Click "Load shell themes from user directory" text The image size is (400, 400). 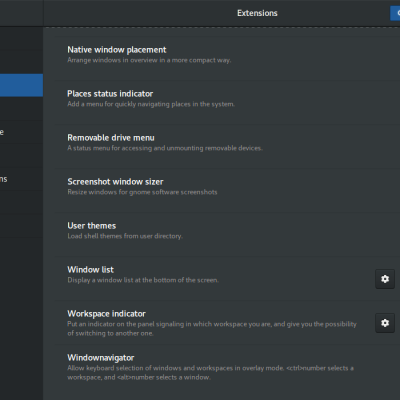click(125, 236)
